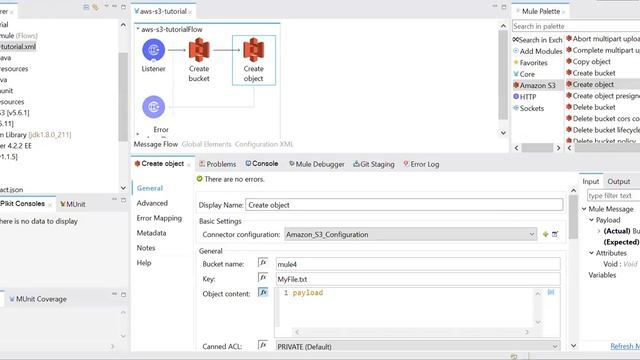Screen dimensions: 640x360
Task: Select the Error handling icon in the flow
Action: point(153,107)
